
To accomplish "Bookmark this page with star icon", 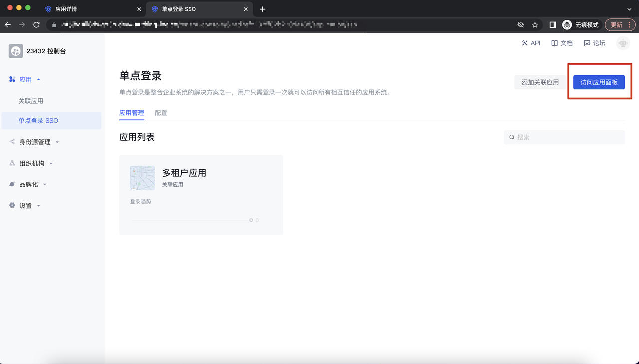I will click(535, 25).
